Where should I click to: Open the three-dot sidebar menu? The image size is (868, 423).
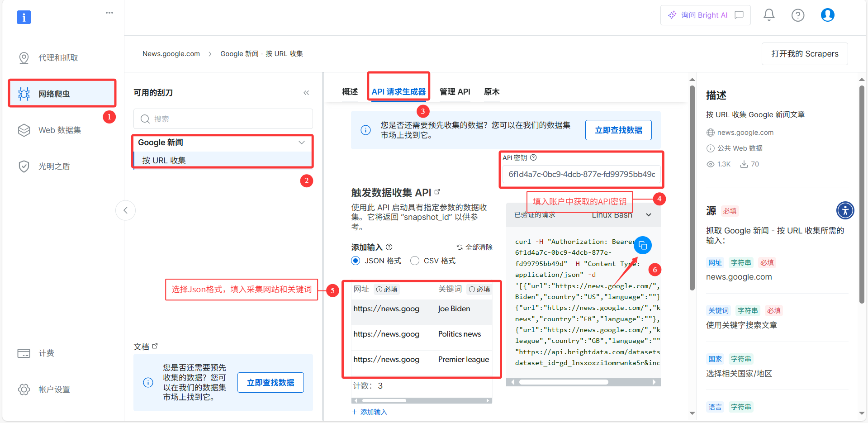pos(109,13)
